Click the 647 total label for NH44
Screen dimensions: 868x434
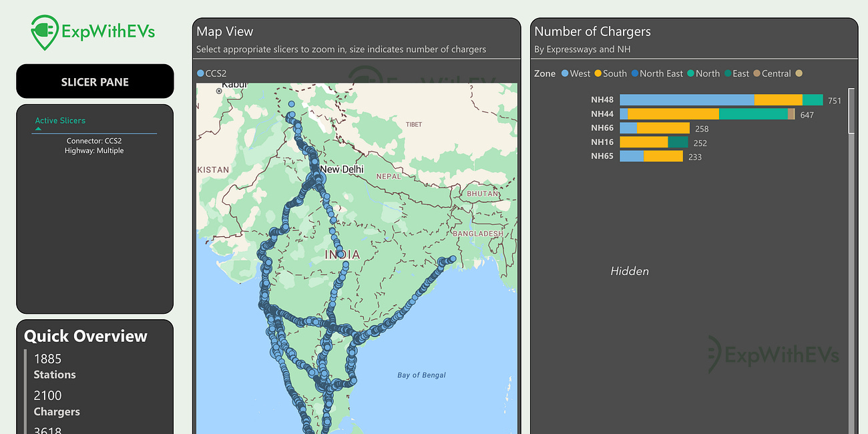click(807, 115)
